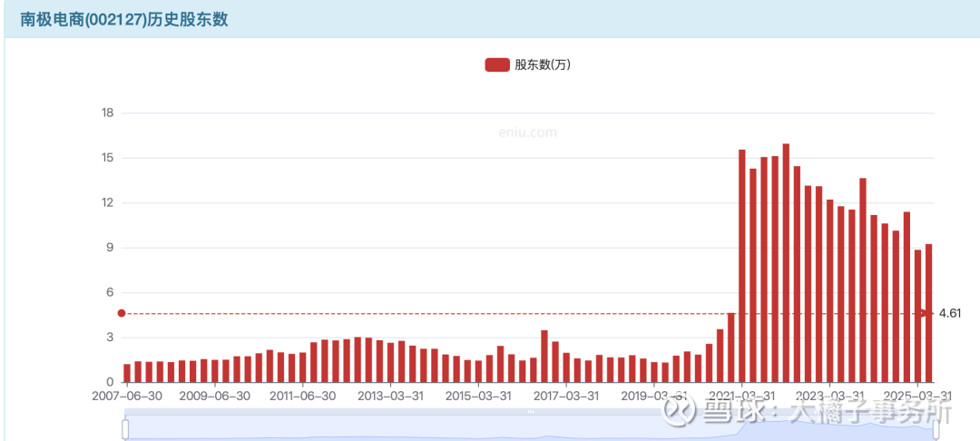Select the tallest bar peaking near 16
Image resolution: width=980 pixels, height=441 pixels.
click(786, 263)
